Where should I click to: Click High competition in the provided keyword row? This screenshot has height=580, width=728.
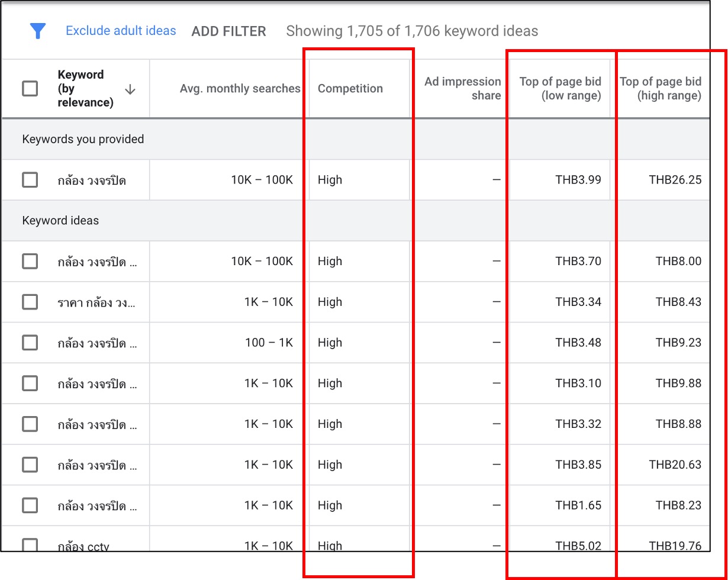tap(330, 180)
